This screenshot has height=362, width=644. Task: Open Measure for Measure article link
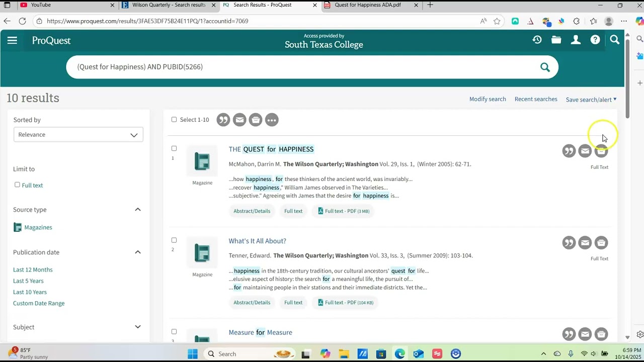pyautogui.click(x=260, y=332)
